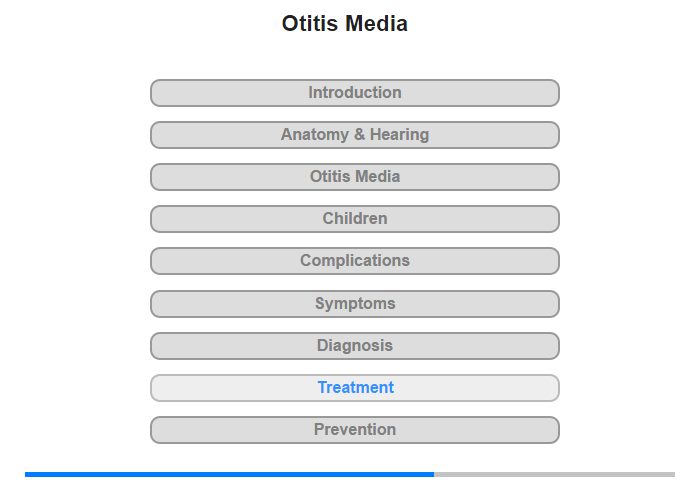This screenshot has width=700, height=480.
Task: Pick Symptoms from the section list
Action: point(354,304)
